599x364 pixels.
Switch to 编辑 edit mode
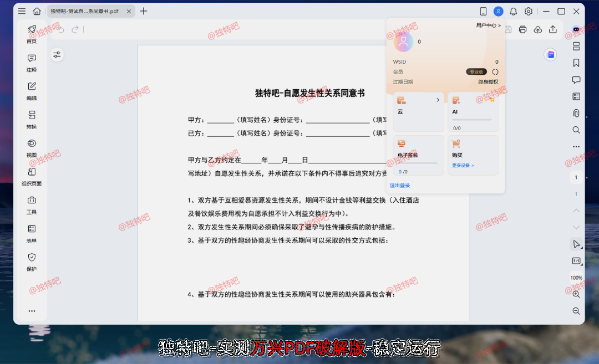tap(32, 91)
